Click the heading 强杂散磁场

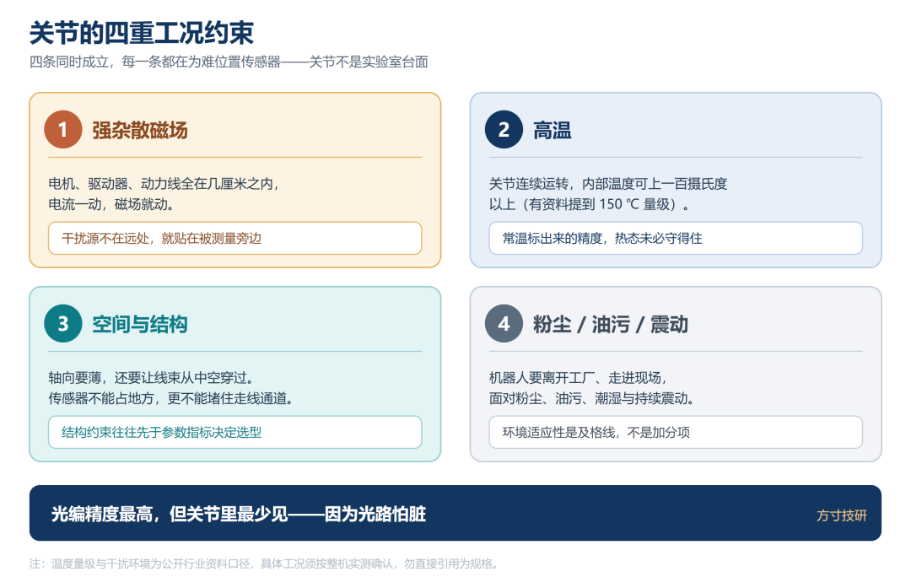coord(139,130)
